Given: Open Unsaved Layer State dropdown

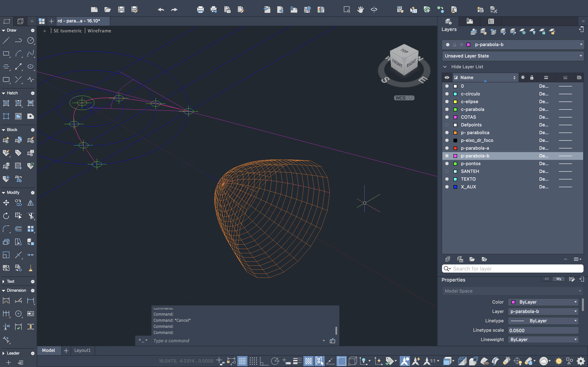Looking at the screenshot, I should 581,56.
